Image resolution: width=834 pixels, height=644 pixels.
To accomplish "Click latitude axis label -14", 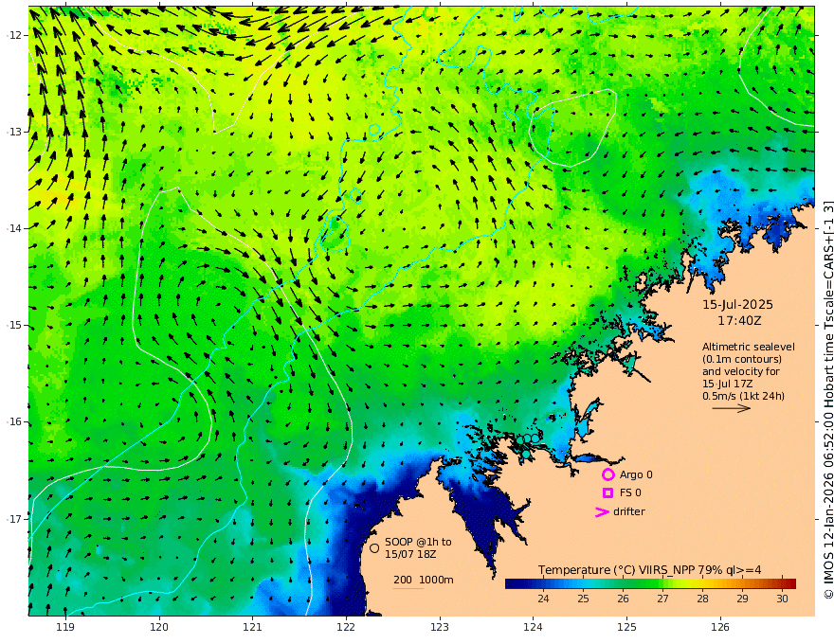I will click(x=15, y=228).
